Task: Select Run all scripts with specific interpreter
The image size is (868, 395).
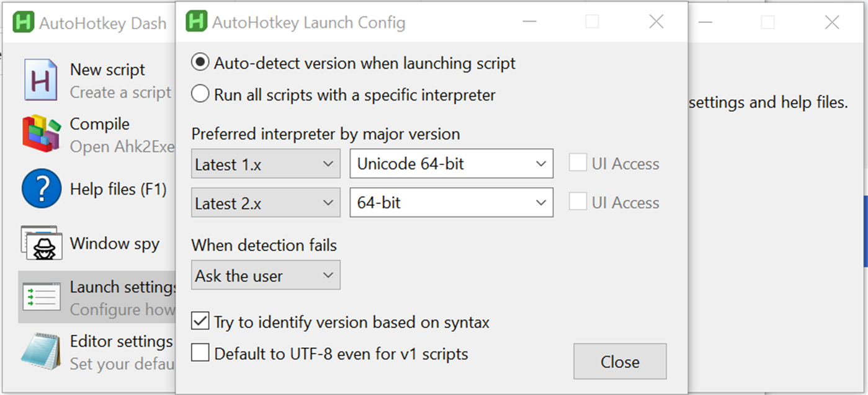Action: (200, 94)
